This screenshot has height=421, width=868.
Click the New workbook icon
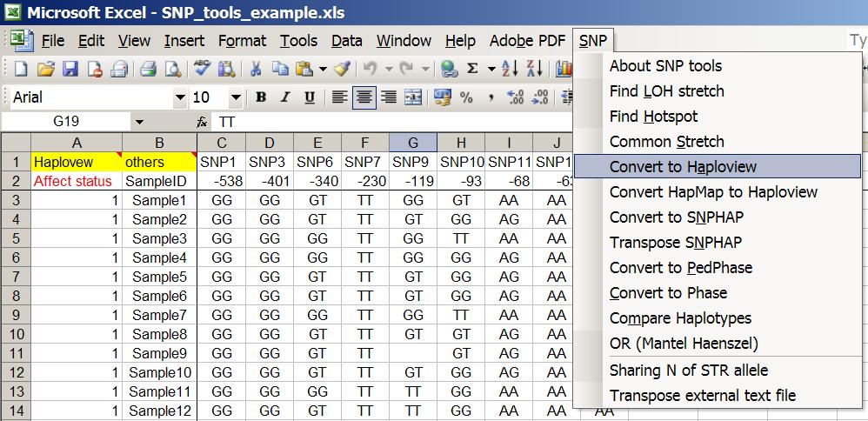point(21,70)
